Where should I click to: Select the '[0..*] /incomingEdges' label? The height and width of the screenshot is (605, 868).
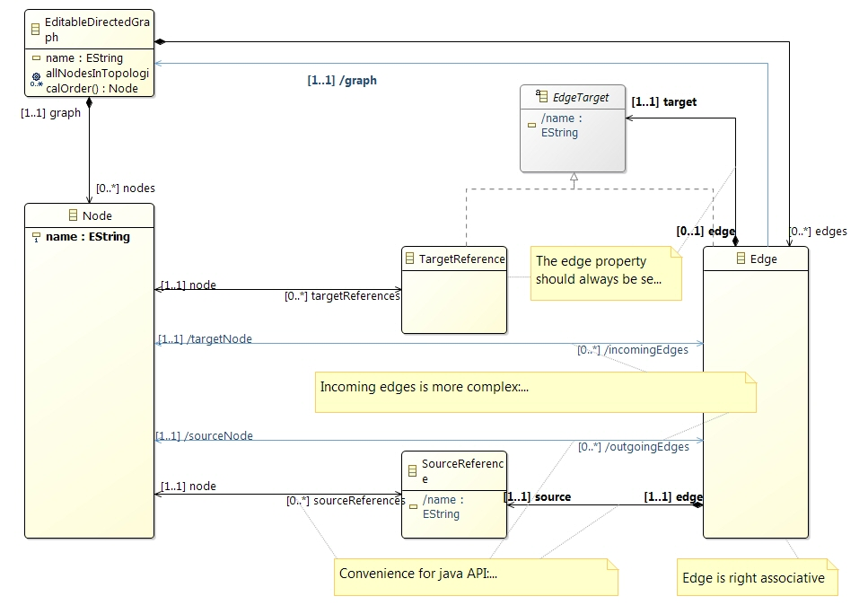632,350
